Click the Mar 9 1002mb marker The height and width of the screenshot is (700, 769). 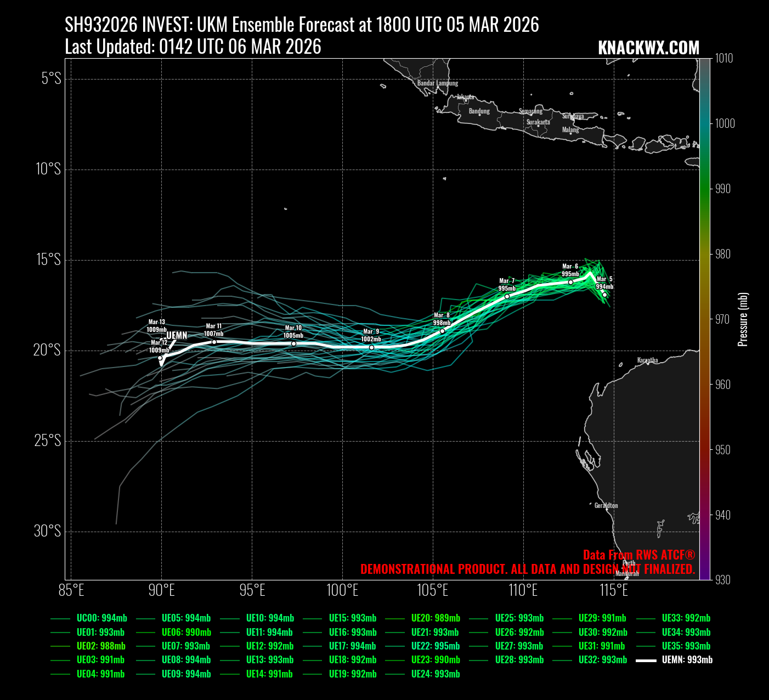(371, 347)
